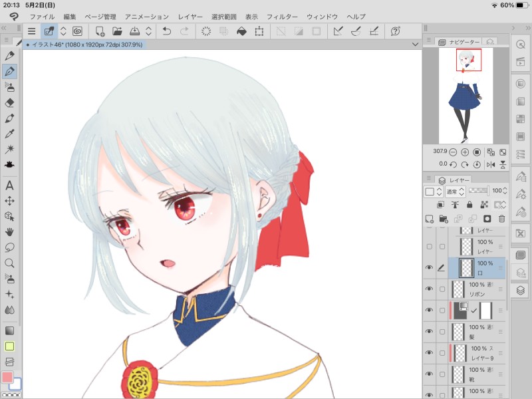
Task: Open the transform scale/rotate command
Action: click(x=259, y=31)
